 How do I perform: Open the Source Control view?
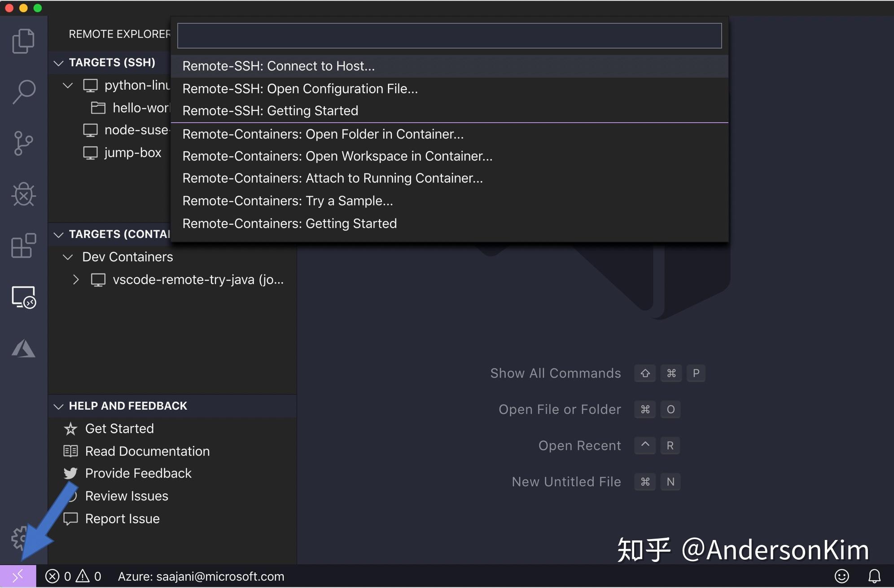click(x=22, y=144)
